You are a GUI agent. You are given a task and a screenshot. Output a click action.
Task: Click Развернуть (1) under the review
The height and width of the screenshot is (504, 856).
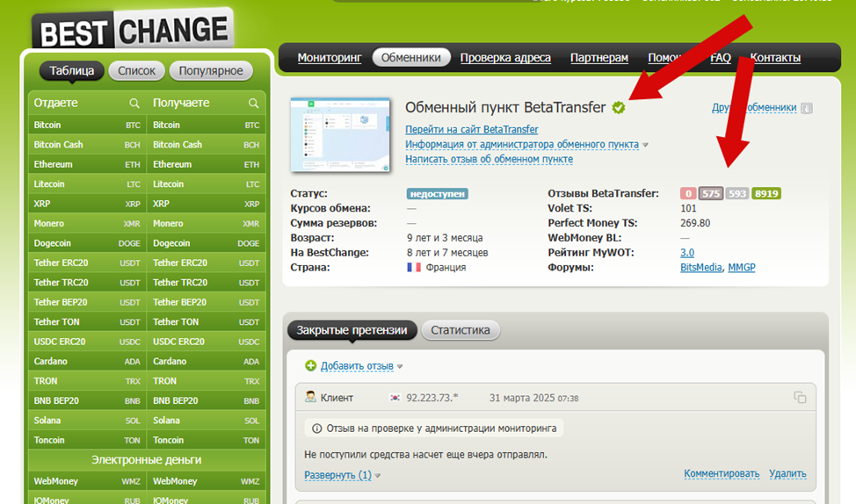[x=337, y=475]
